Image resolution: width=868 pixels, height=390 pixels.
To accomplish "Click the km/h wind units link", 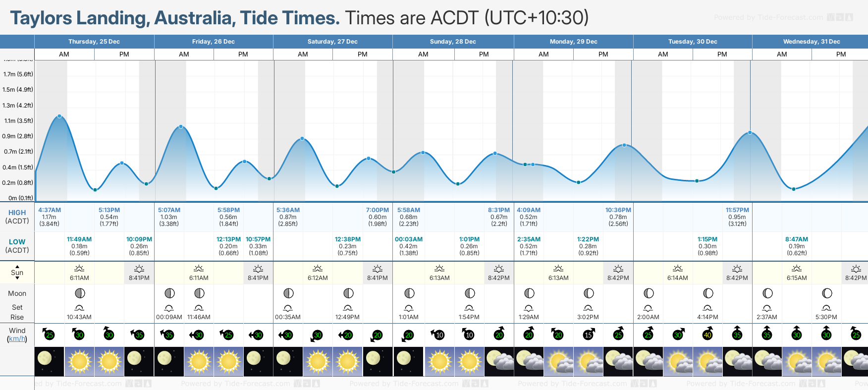I will point(17,339).
